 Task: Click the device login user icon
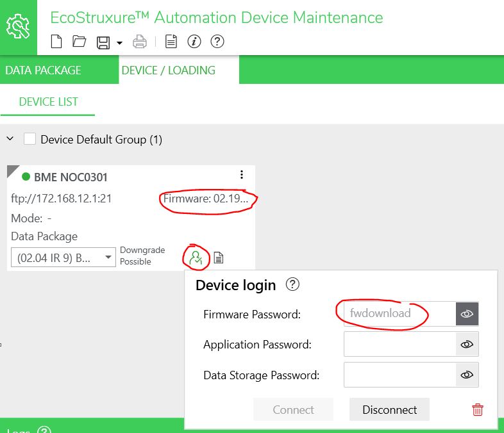click(196, 257)
